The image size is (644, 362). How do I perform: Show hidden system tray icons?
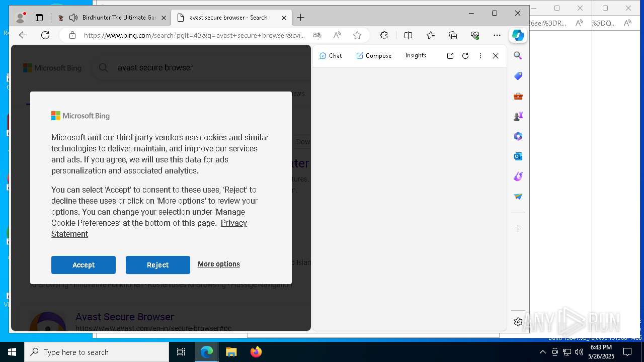click(542, 352)
